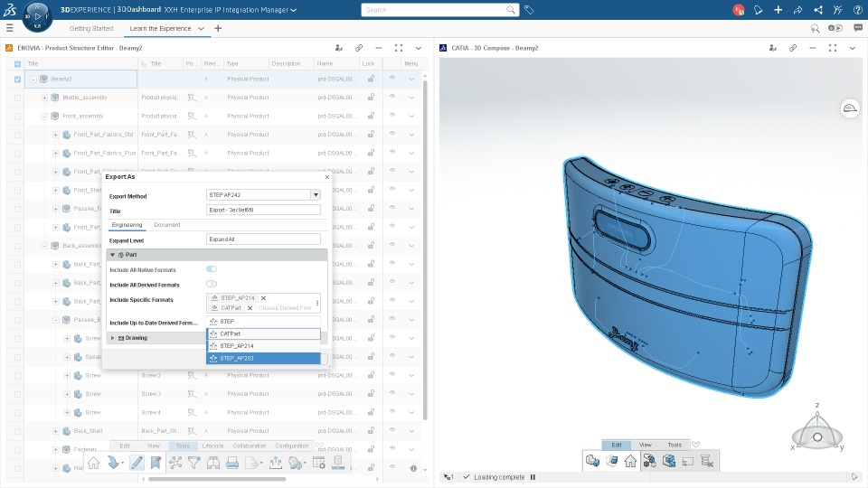Click the link icon in the ENOVIA widget header
The width and height of the screenshot is (868, 488).
point(359,48)
